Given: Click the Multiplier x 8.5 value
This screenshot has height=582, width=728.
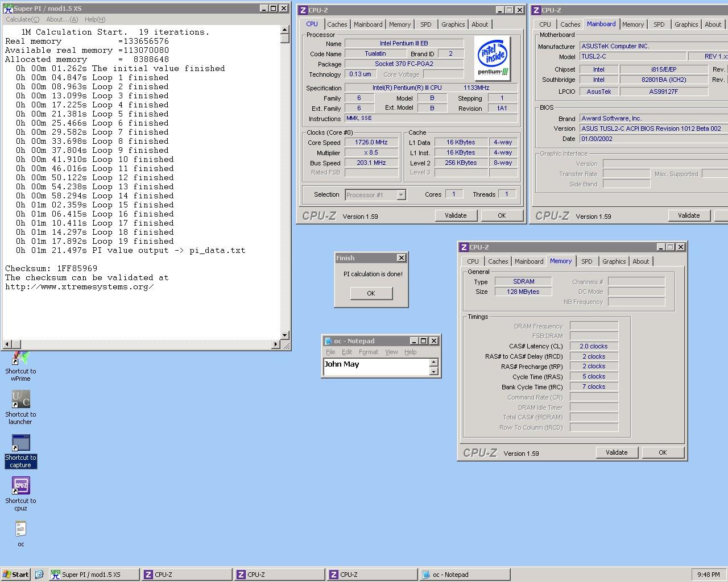Looking at the screenshot, I should click(371, 152).
